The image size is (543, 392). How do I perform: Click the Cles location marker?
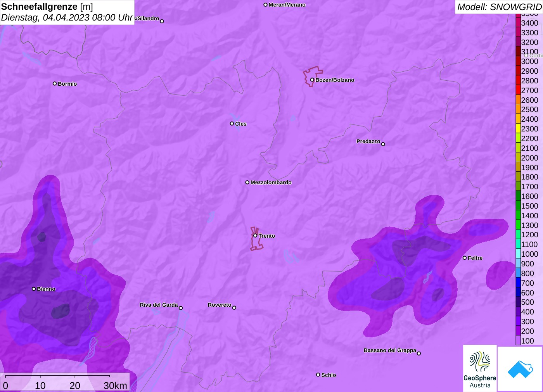coord(232,124)
